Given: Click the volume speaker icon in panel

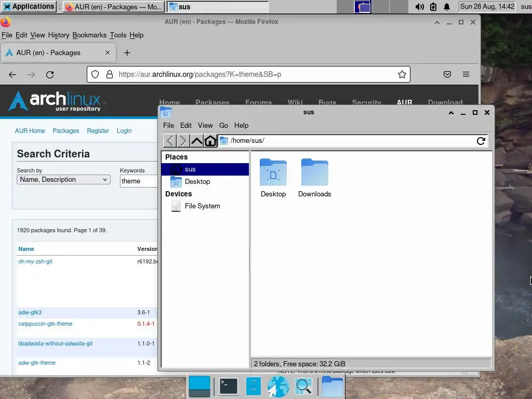Looking at the screenshot, I should pos(419,7).
